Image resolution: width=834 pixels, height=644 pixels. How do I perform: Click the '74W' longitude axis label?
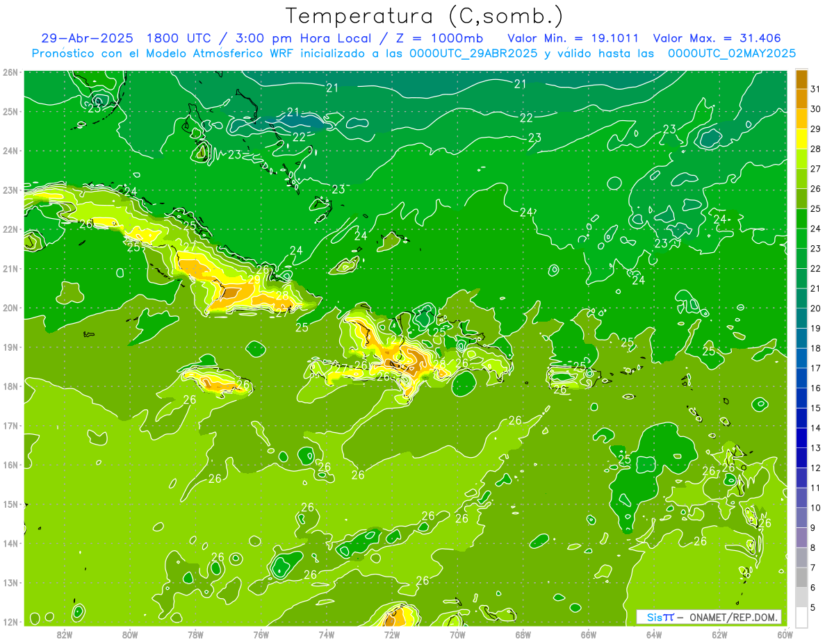[x=327, y=634]
